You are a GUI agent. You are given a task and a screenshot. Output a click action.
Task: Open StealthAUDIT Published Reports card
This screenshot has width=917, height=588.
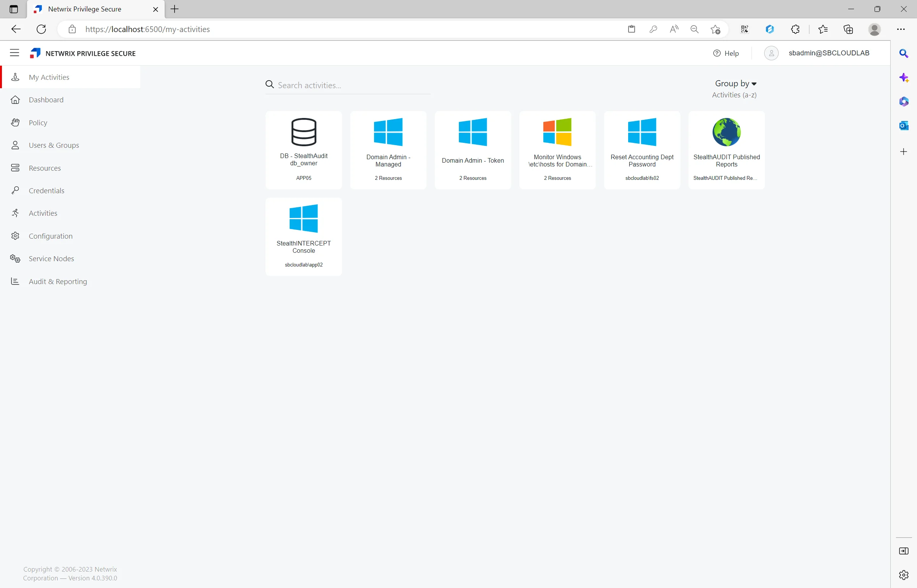727,150
